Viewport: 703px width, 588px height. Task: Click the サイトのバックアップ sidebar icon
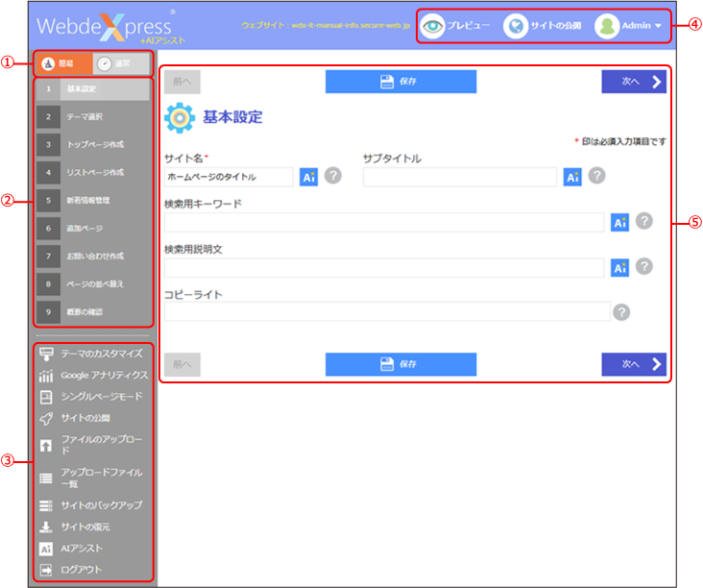(x=45, y=505)
